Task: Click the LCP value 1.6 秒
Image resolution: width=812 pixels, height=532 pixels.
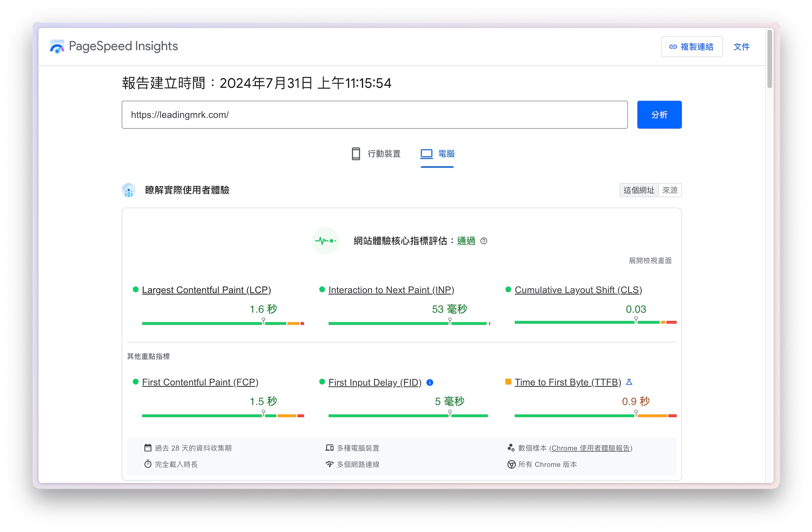Action: 264,309
